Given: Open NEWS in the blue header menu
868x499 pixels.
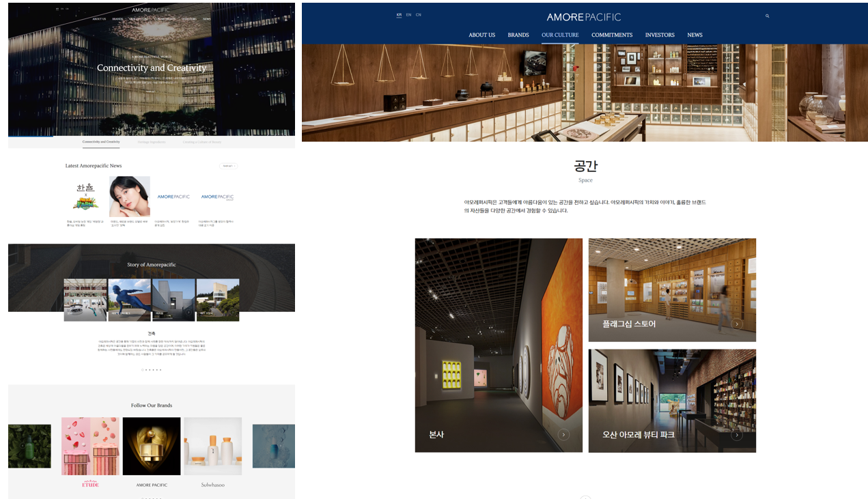Looking at the screenshot, I should click(695, 35).
